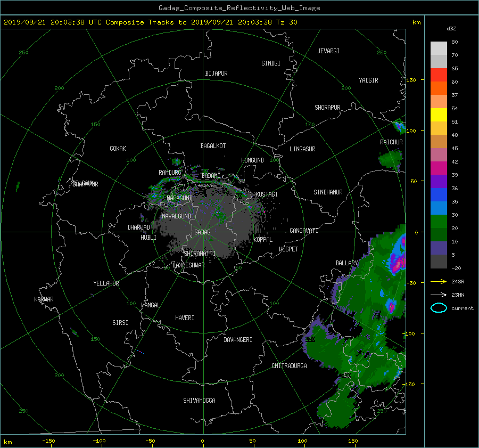Viewport: 479px width, 448px height.
Task: Select the BIJAPUR city label
Action: [x=216, y=74]
